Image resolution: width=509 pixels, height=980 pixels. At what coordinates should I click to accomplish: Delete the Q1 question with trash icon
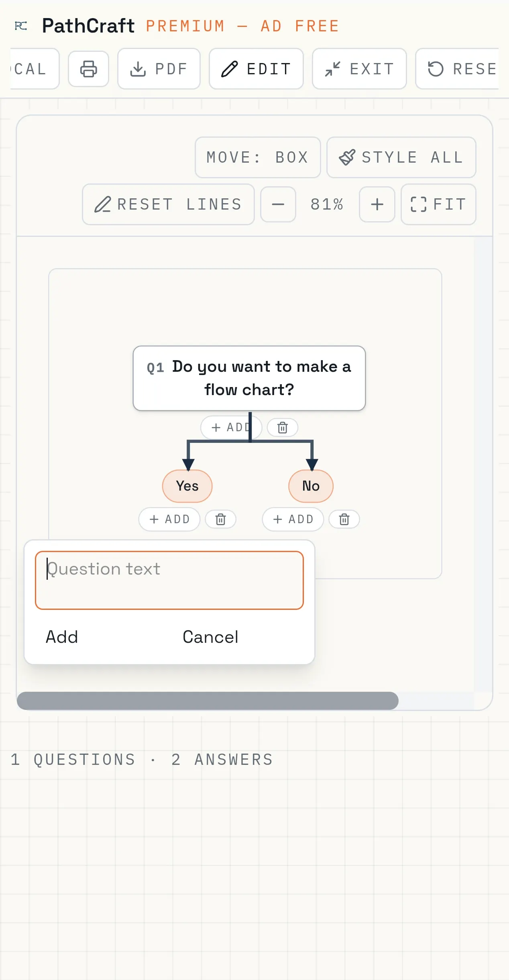pyautogui.click(x=283, y=428)
